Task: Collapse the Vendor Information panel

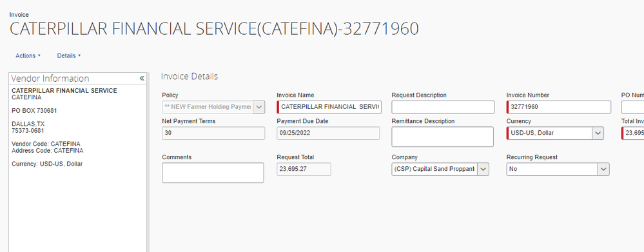Action: click(x=142, y=79)
